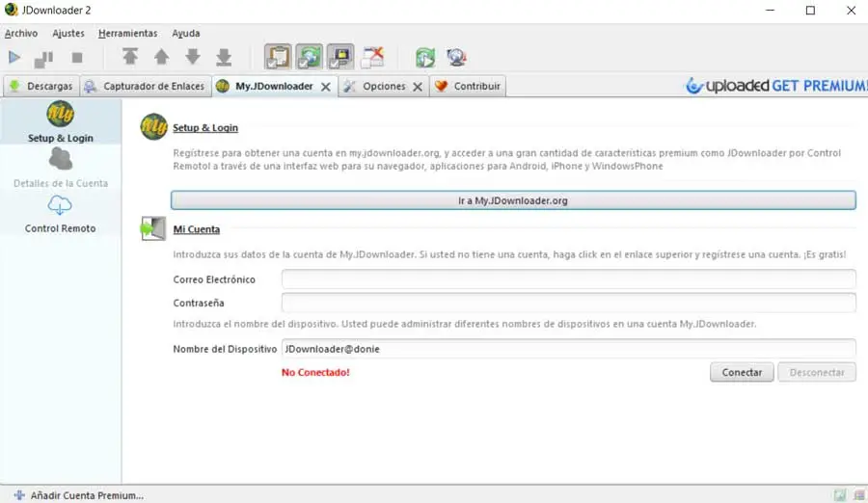Select Setup & Login in sidebar
Screen dimensions: 868x503
coord(61,121)
